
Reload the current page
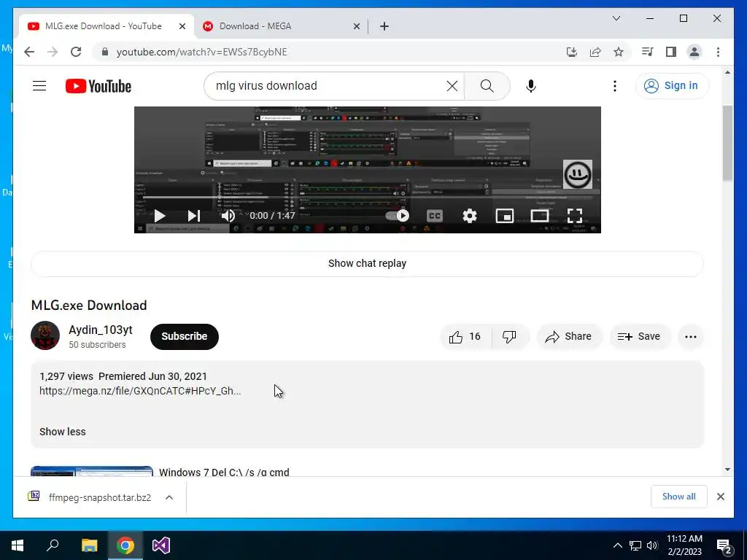[x=76, y=52]
